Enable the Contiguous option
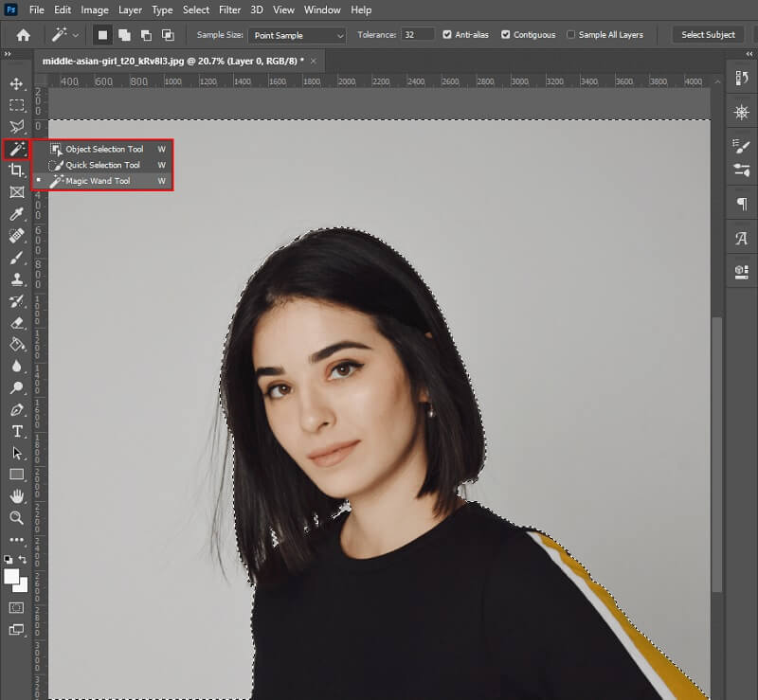758x700 pixels. tap(503, 35)
